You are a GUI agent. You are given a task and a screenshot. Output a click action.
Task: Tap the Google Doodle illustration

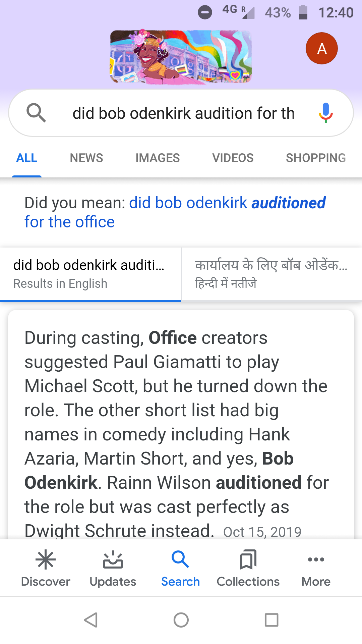click(181, 56)
